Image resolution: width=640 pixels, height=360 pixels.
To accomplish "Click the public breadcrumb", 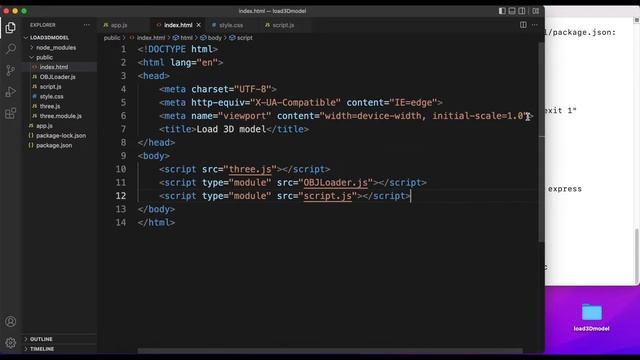I will coord(112,38).
